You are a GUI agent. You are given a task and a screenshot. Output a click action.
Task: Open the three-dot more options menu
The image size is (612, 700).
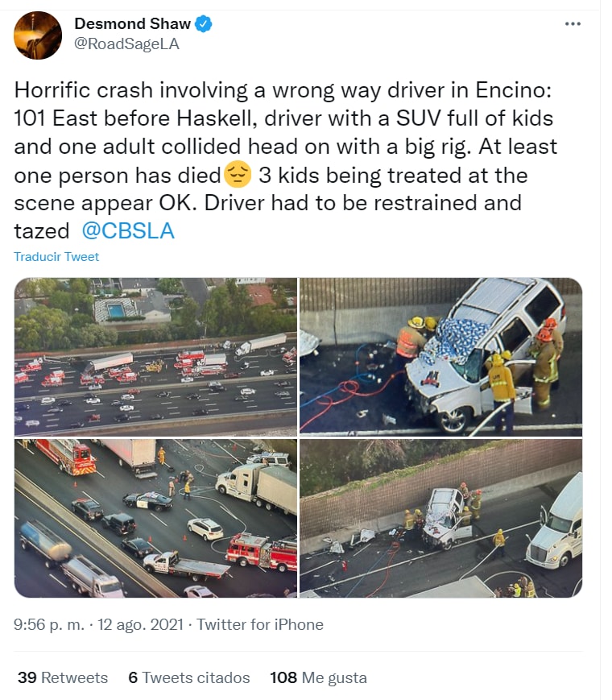coord(573,23)
